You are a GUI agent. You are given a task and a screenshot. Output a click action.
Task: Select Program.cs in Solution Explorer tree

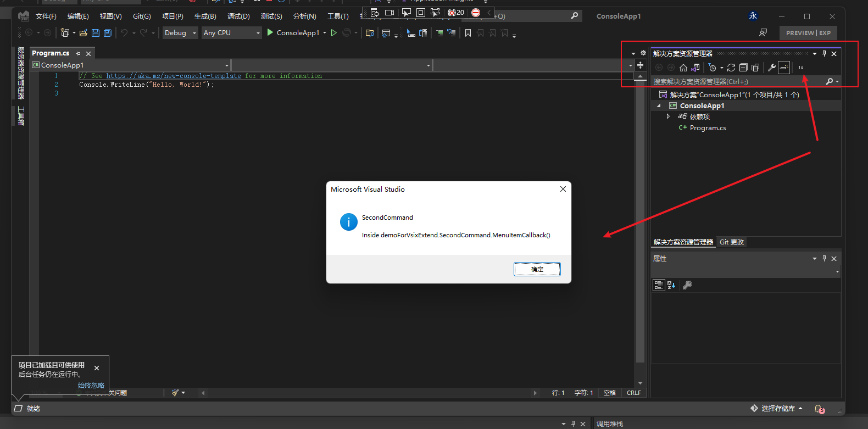pyautogui.click(x=708, y=128)
